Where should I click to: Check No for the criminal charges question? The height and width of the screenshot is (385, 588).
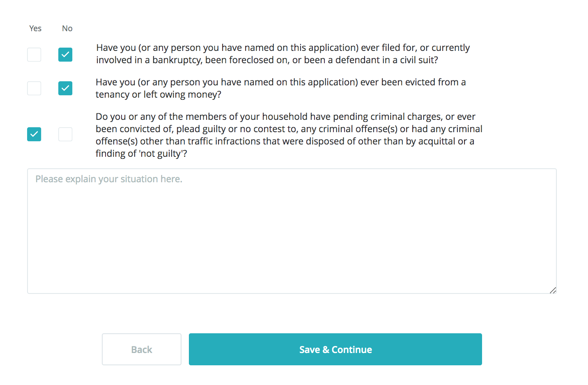click(65, 134)
